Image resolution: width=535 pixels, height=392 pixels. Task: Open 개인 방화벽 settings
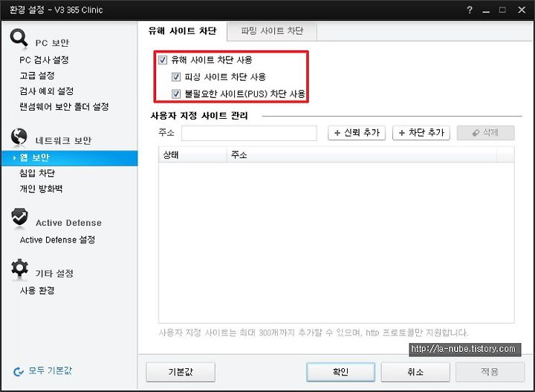point(41,189)
